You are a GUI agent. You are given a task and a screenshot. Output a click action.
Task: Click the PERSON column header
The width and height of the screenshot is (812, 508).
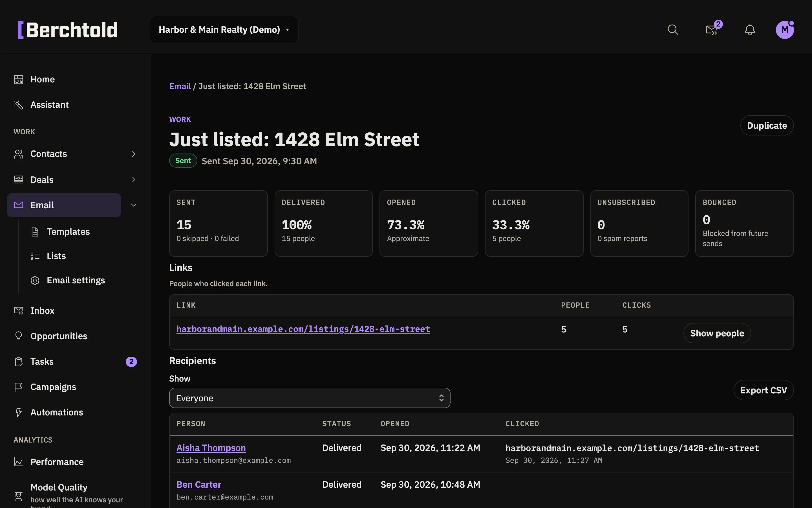coord(191,424)
